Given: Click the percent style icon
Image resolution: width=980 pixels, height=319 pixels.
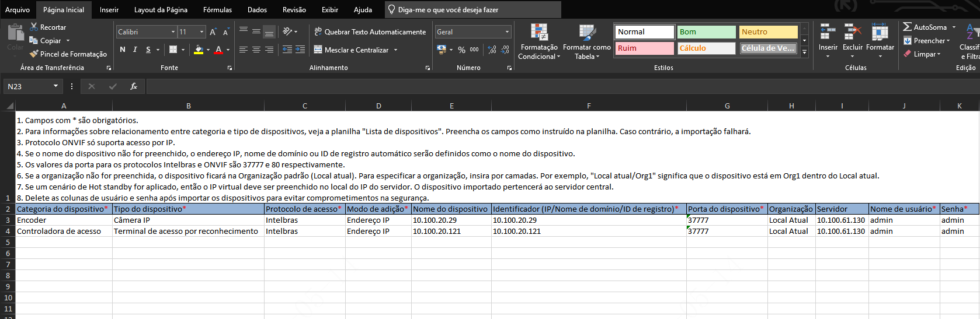Looking at the screenshot, I should pos(461,50).
